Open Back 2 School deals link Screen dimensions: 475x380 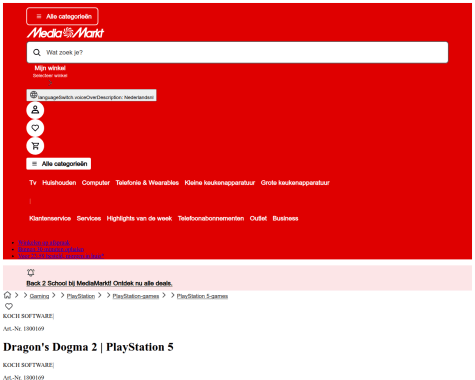point(99,283)
